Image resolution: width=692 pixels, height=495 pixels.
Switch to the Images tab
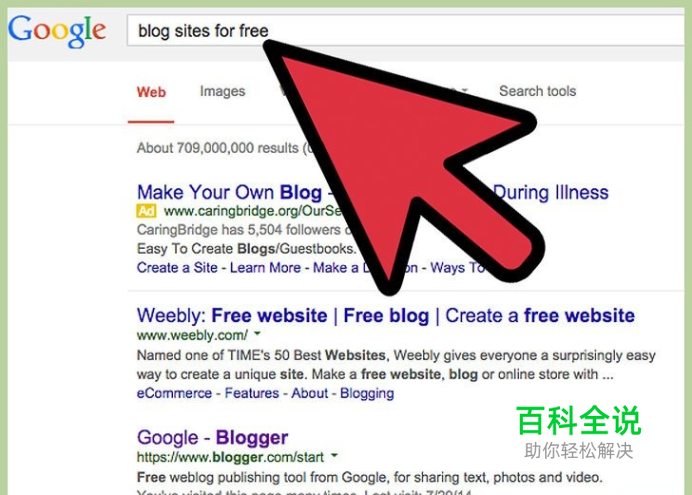point(222,91)
